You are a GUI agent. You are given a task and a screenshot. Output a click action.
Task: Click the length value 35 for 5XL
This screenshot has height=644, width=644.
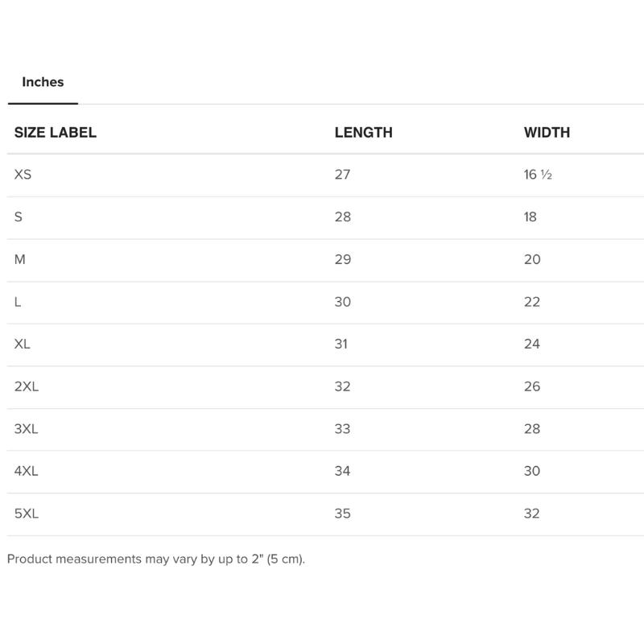click(x=342, y=514)
